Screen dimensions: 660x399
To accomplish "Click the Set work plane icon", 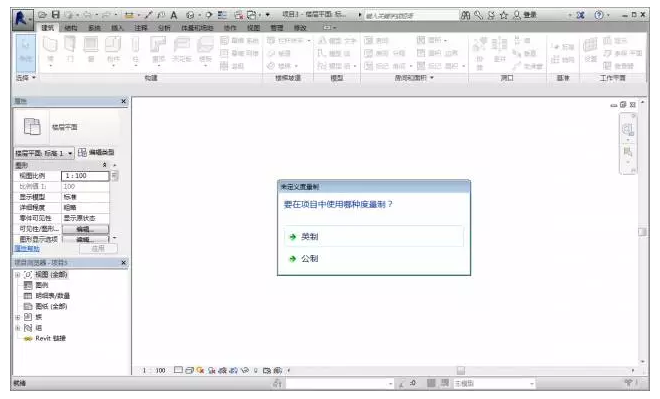I will [590, 49].
